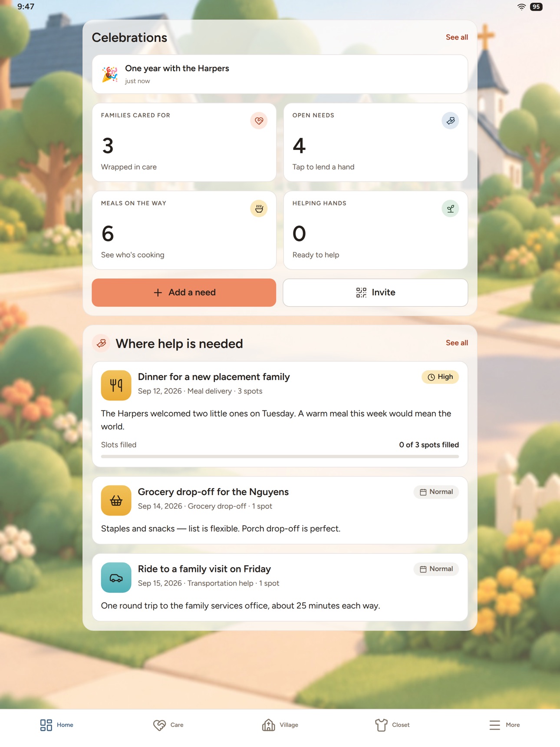Viewport: 560px width, 747px height.
Task: Tap the fork and knife meal icon
Action: click(116, 385)
